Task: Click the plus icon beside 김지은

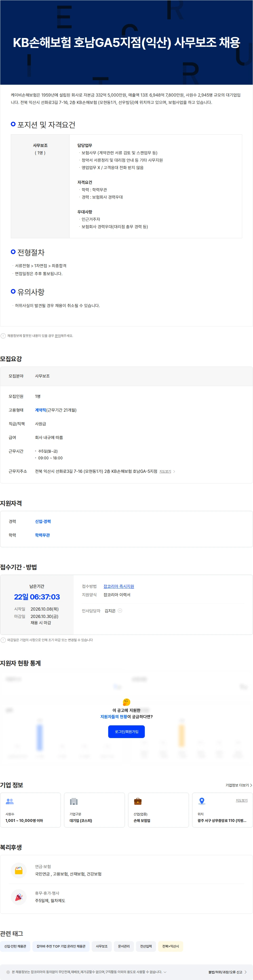Action: pyautogui.click(x=120, y=611)
